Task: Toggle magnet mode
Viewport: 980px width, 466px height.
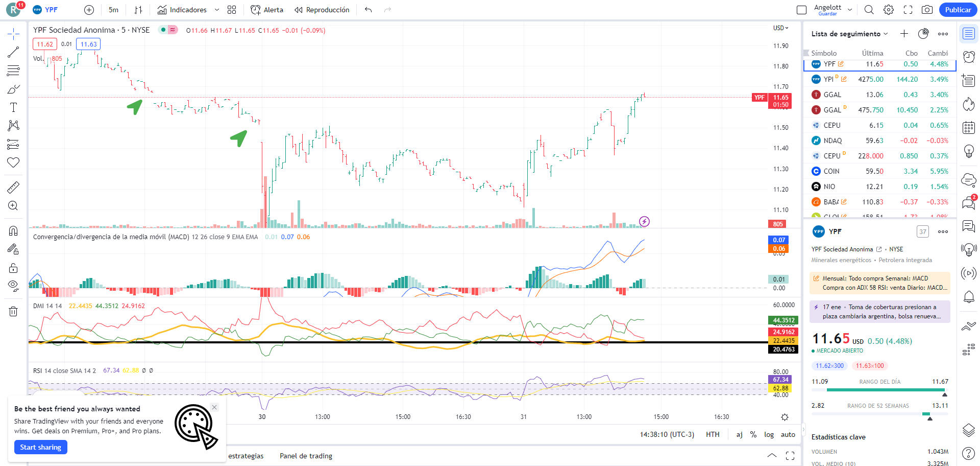Action: (x=13, y=231)
